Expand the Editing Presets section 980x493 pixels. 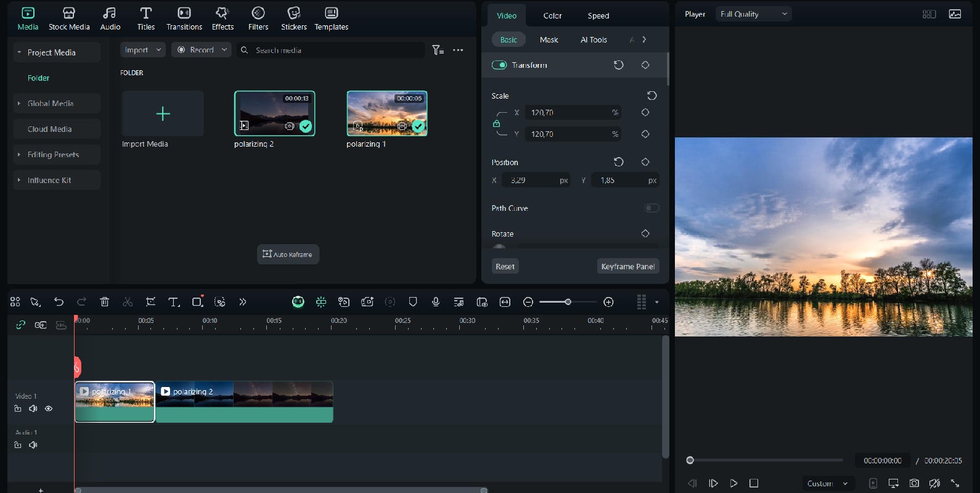pyautogui.click(x=19, y=155)
